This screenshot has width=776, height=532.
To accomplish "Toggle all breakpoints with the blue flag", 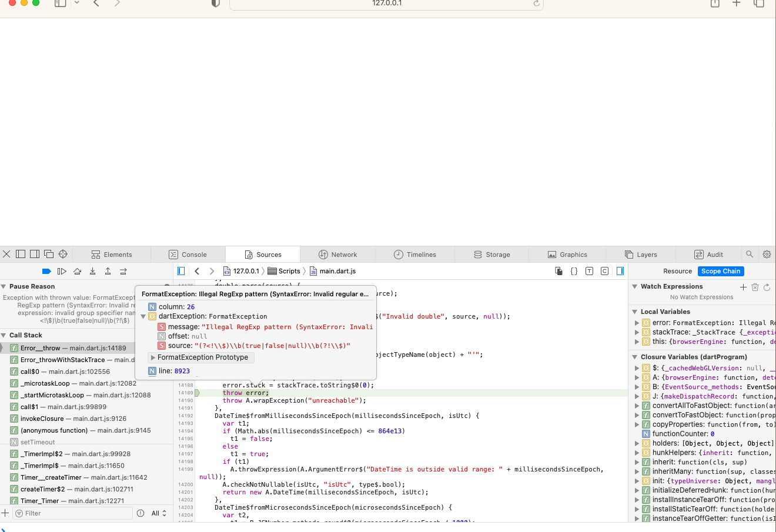I will (47, 271).
